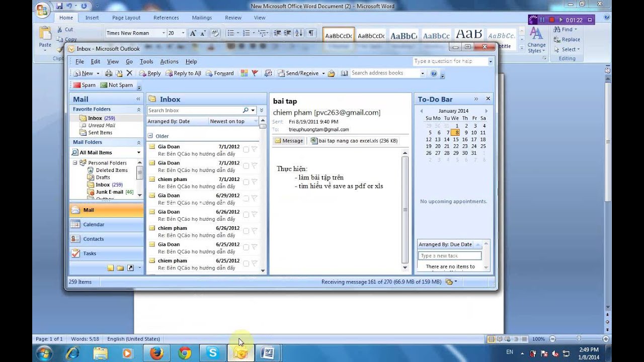The height and width of the screenshot is (362, 644).
Task: Expand the Query Builder next to search
Action: pos(261,110)
